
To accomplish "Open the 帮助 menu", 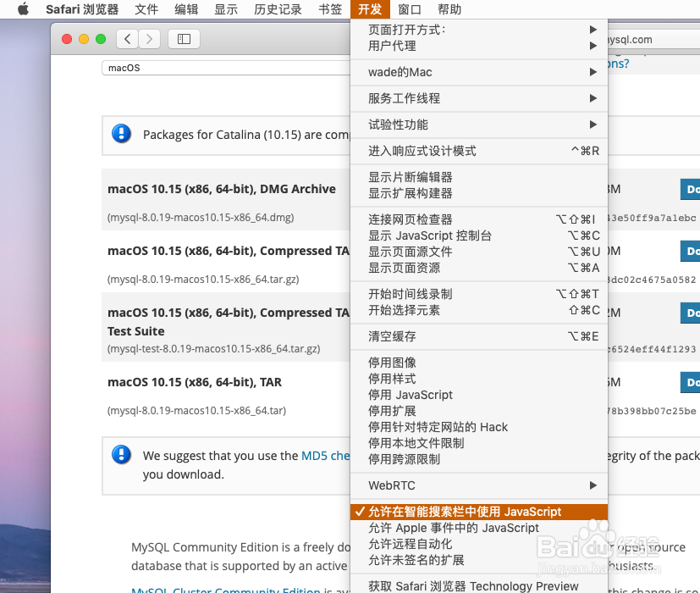I will (x=449, y=9).
